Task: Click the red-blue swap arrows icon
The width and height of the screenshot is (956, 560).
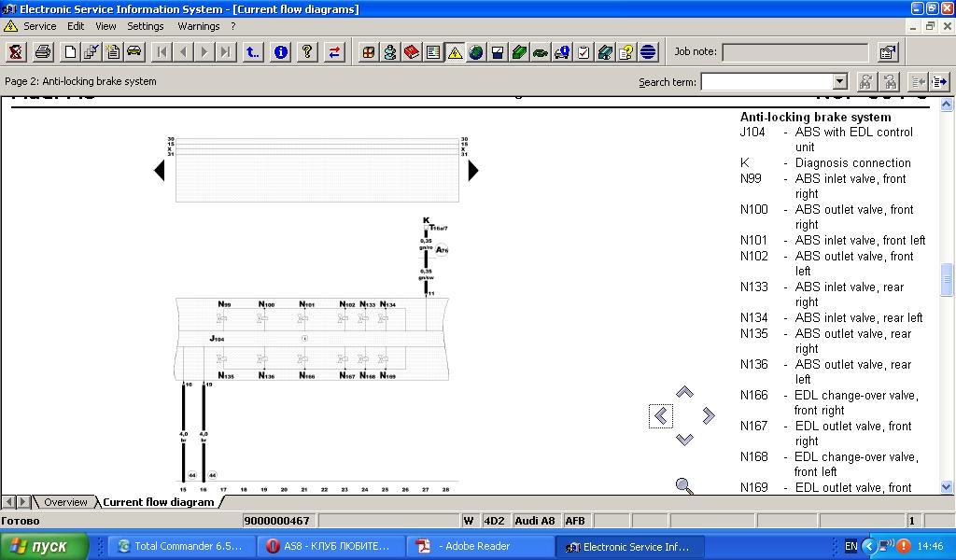Action: click(x=334, y=52)
